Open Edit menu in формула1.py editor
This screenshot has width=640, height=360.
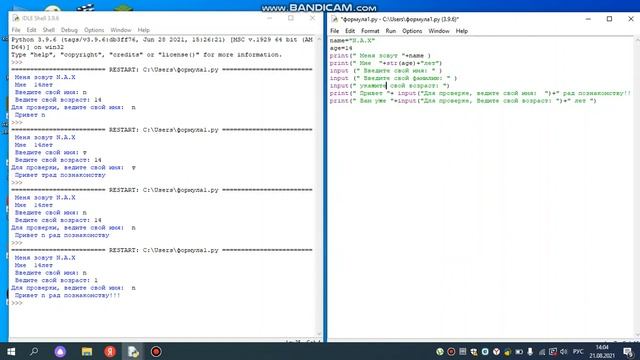(x=350, y=31)
